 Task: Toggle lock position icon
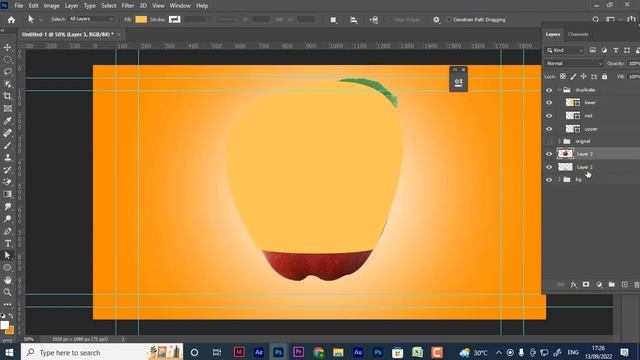(x=584, y=76)
